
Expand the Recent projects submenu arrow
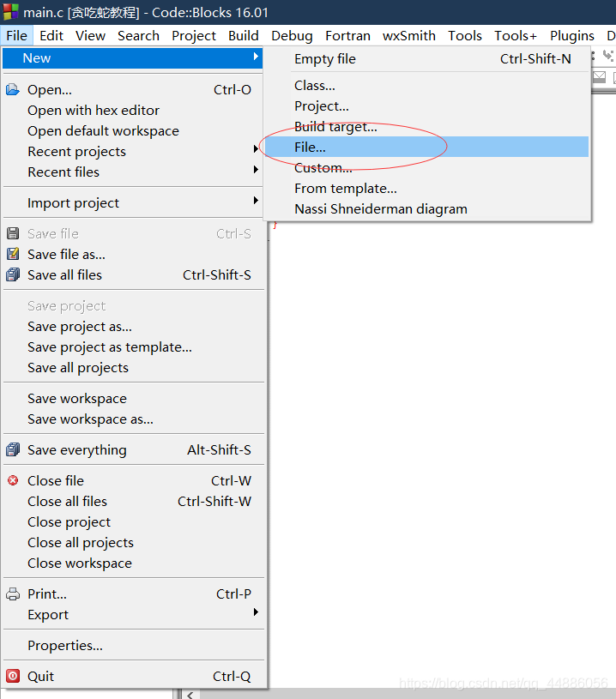[x=256, y=148]
